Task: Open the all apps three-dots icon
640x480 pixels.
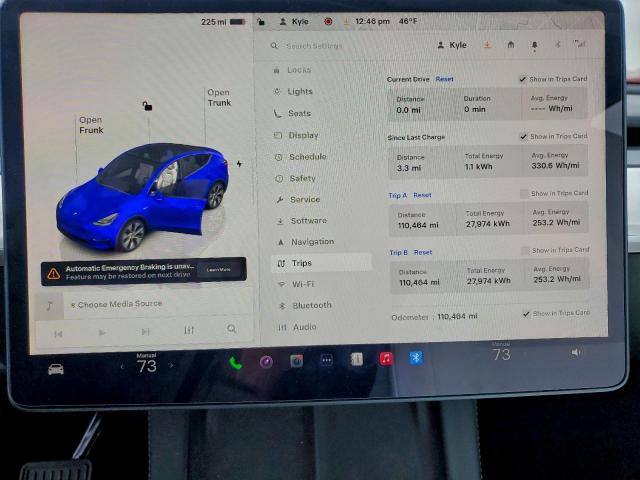Action: (x=327, y=360)
